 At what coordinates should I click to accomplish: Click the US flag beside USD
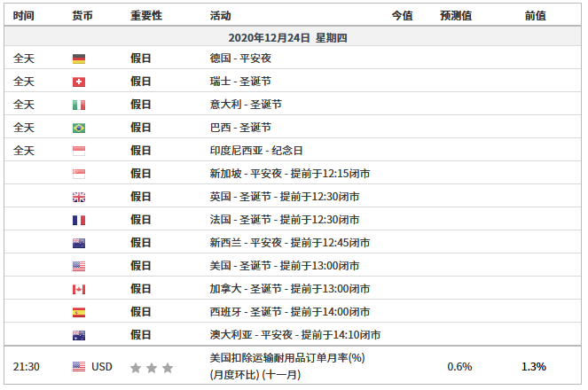coord(79,366)
